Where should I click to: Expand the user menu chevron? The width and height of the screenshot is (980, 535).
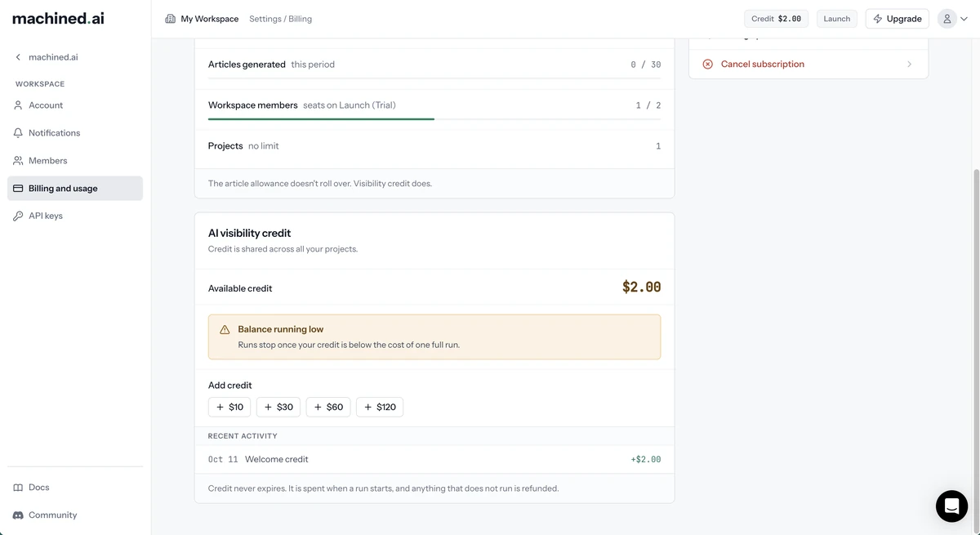point(964,19)
